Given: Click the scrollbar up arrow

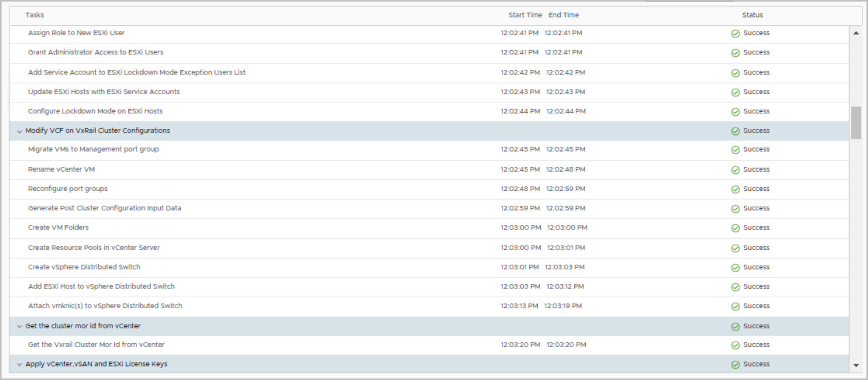Looking at the screenshot, I should point(856,33).
